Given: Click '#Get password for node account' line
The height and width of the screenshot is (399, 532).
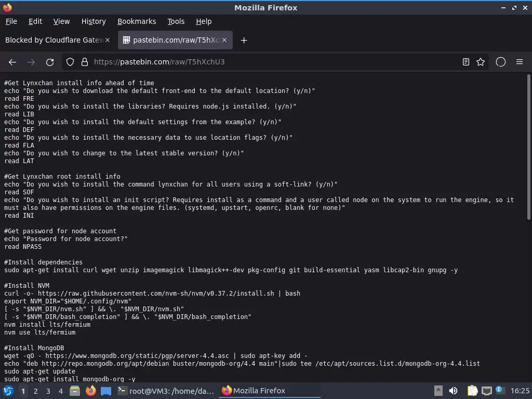Looking at the screenshot, I should [60, 231].
